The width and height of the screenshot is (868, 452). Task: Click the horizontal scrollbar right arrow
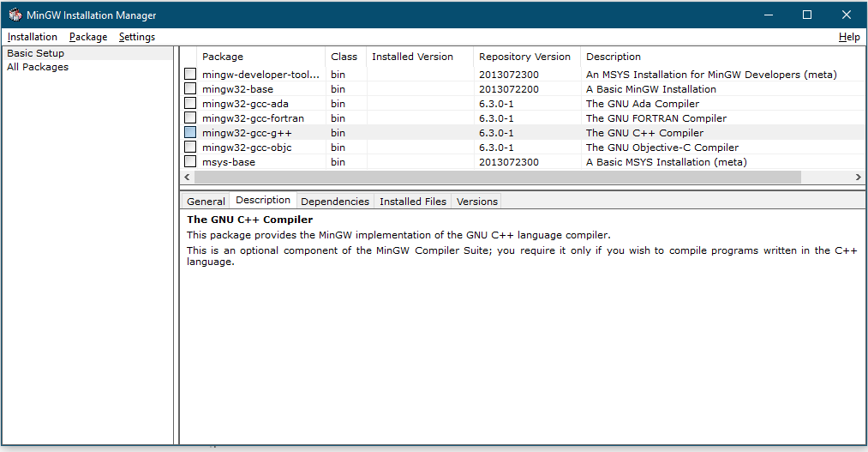(858, 178)
